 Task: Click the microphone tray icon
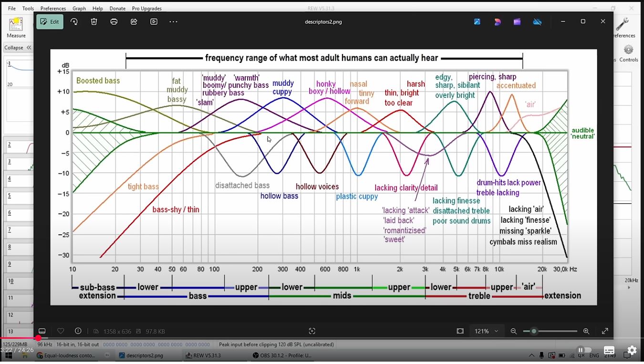pyautogui.click(x=541, y=355)
